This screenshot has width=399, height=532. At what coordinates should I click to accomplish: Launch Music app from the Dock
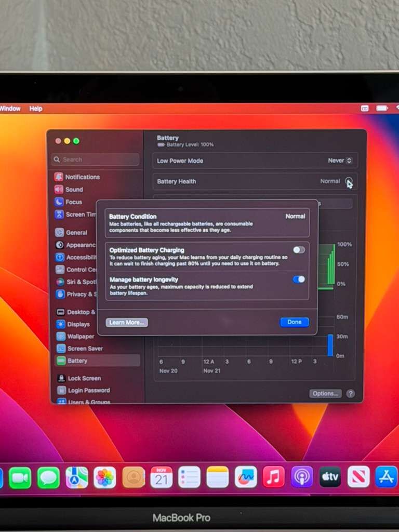273,477
